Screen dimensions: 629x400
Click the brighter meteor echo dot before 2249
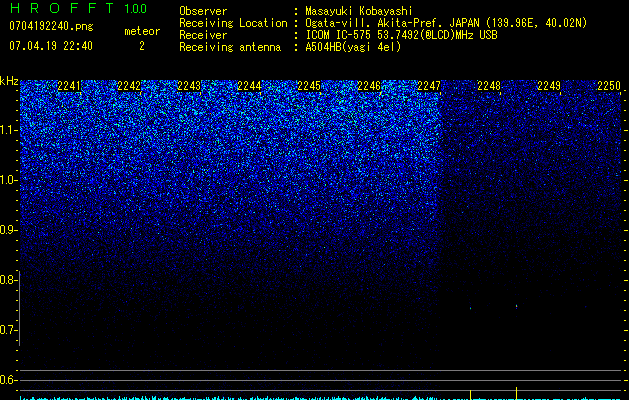click(x=516, y=307)
